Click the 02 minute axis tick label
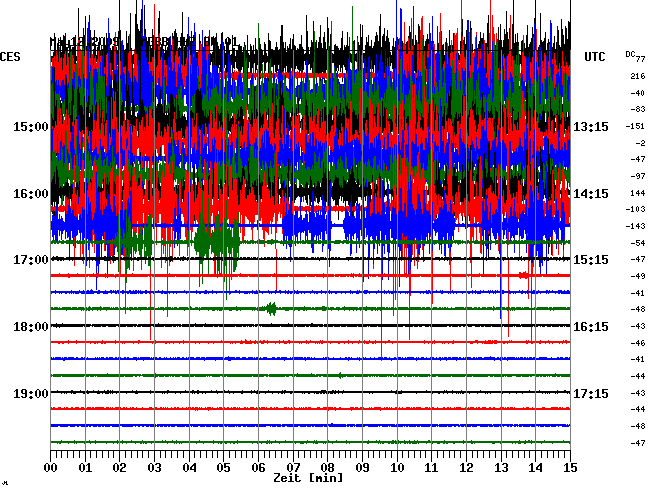Viewport: 650px width, 494px height. point(119,468)
